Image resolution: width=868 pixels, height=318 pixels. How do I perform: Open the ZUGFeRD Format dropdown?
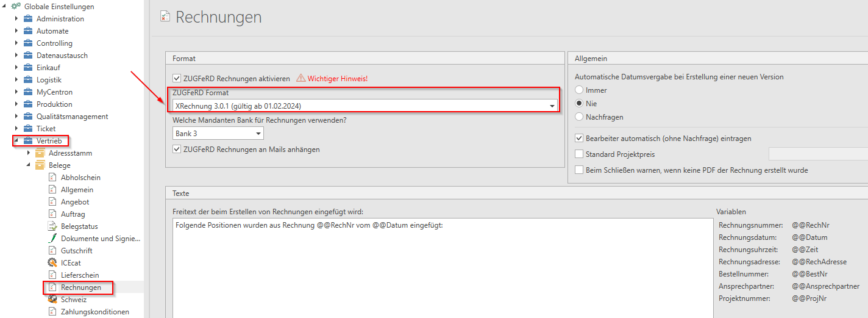(x=552, y=106)
